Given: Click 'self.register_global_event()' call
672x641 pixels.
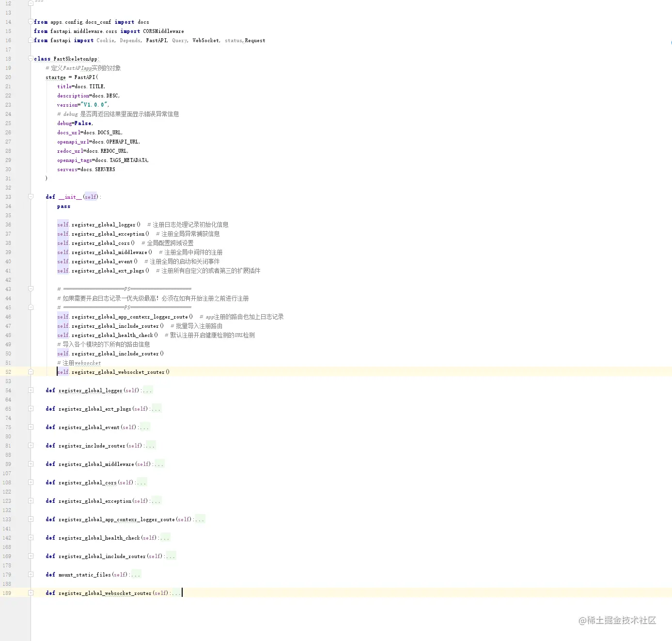Looking at the screenshot, I should click(97, 261).
